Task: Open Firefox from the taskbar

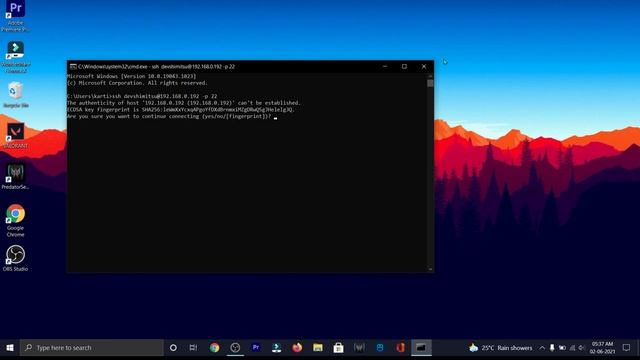Action: point(297,348)
